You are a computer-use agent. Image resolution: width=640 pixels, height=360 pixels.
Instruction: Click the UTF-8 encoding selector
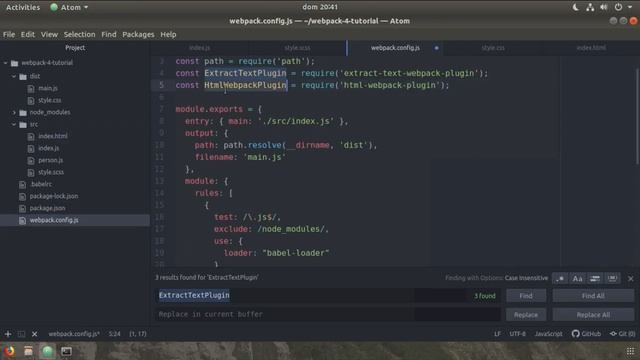pyautogui.click(x=517, y=334)
